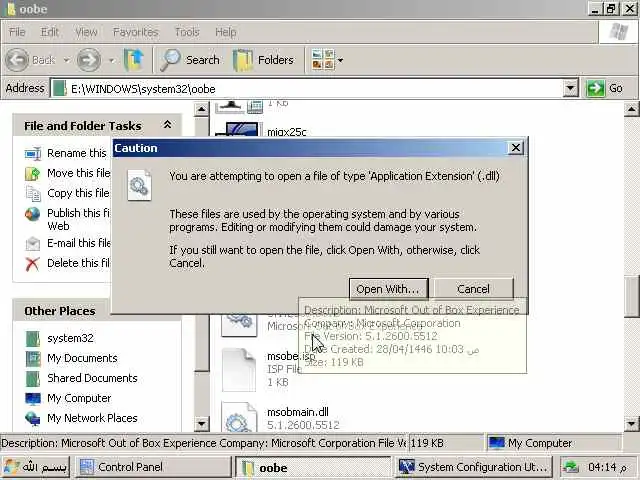640x480 pixels.
Task: Click the Rename this file link
Action: click(x=77, y=153)
